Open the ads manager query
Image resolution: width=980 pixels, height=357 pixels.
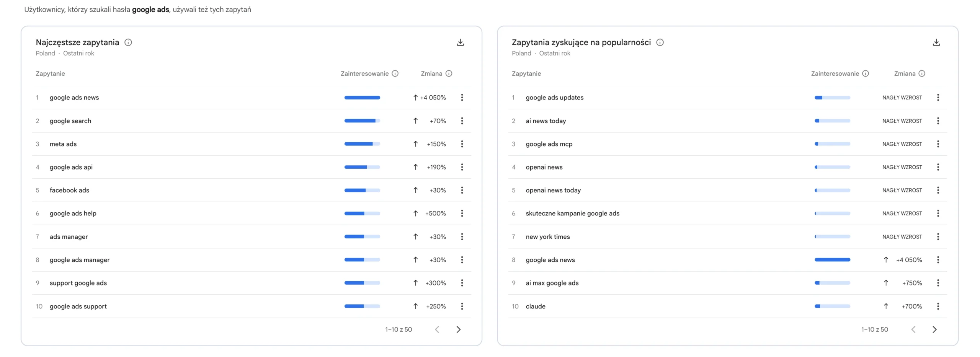(x=69, y=237)
